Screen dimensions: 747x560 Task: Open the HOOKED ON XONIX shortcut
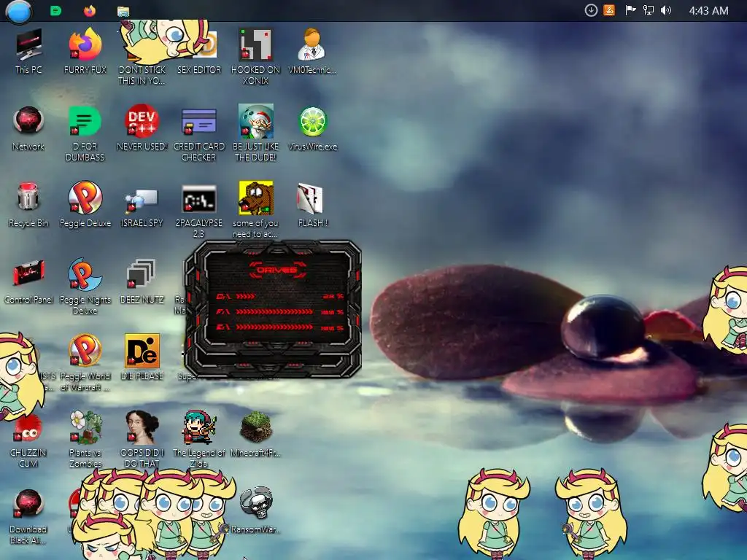256,55
